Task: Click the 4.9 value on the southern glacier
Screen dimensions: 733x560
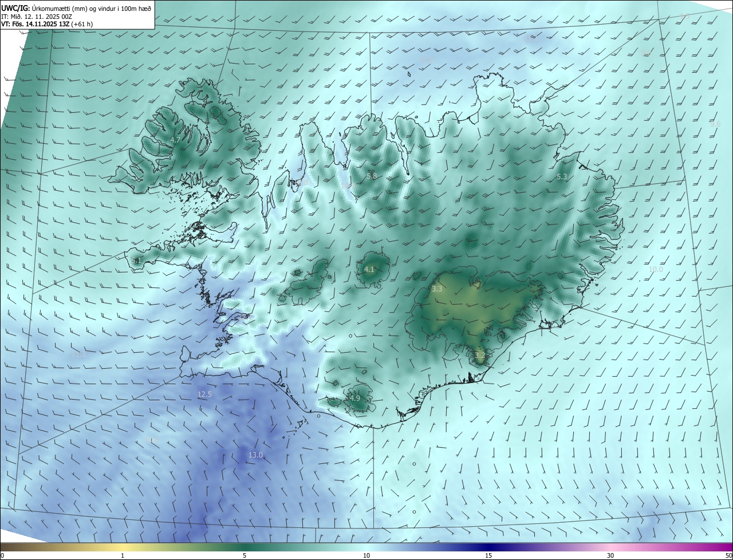Action: (x=354, y=398)
